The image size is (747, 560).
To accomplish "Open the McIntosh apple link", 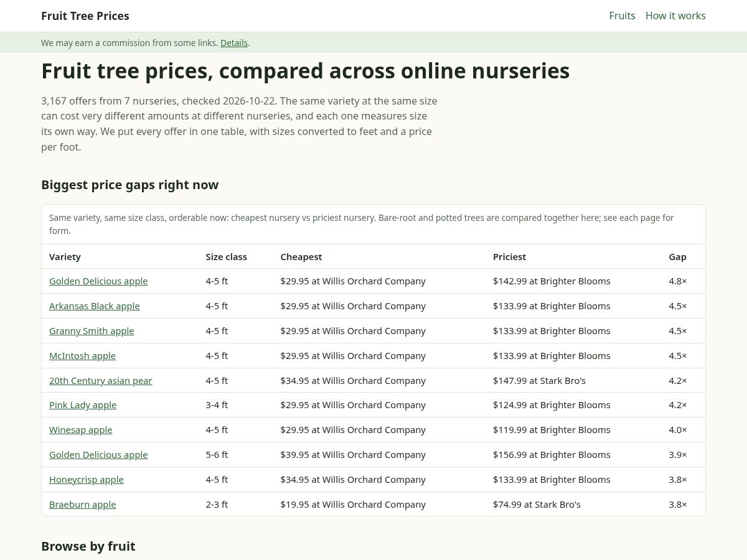I will tap(82, 356).
